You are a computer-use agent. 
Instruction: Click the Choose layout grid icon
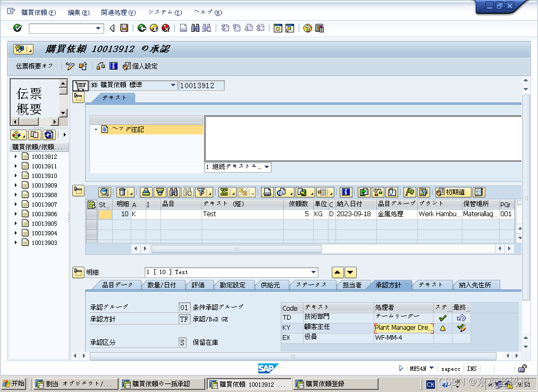point(322,192)
